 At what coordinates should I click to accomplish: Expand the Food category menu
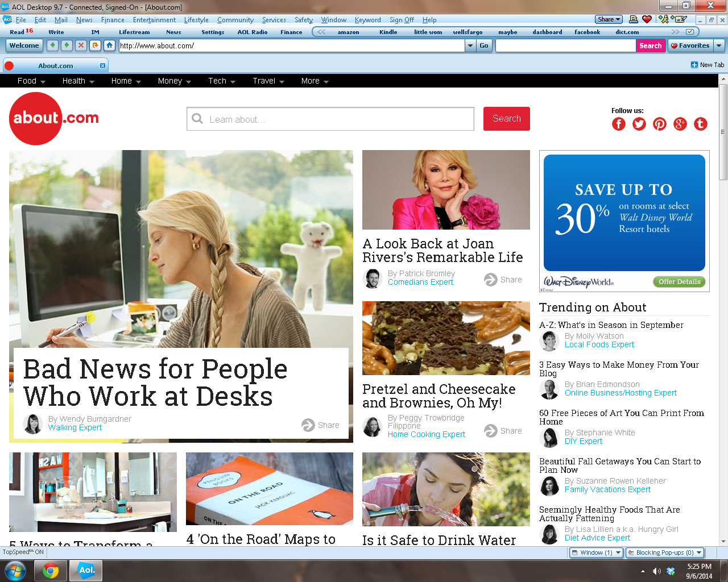(x=31, y=81)
